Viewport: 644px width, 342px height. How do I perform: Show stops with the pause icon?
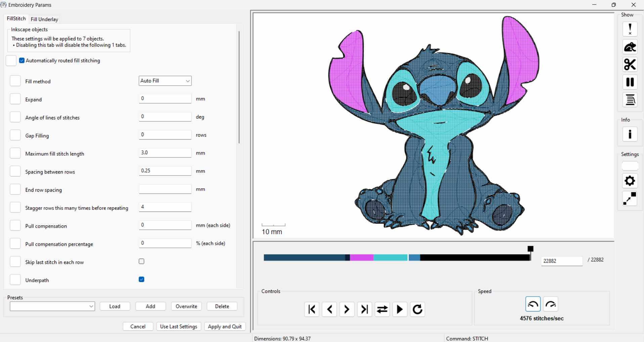(x=630, y=82)
